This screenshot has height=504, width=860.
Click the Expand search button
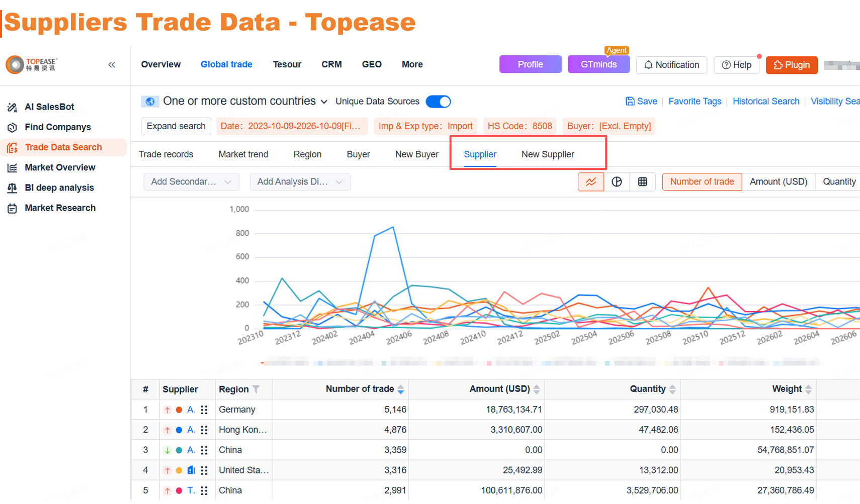176,126
